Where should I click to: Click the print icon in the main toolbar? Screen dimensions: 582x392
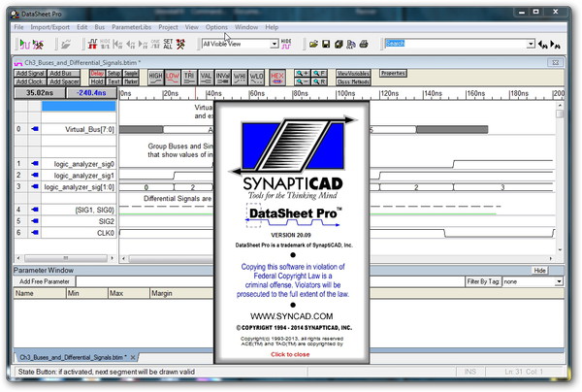coord(364,45)
